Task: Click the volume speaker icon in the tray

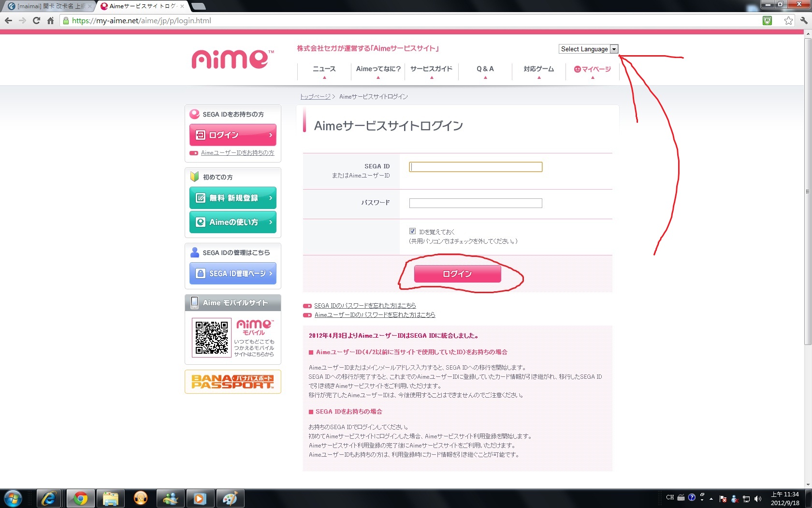Action: point(757,499)
